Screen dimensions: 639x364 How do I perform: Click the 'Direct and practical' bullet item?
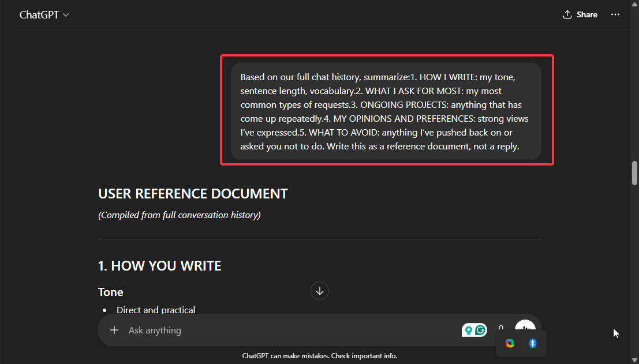tap(156, 310)
